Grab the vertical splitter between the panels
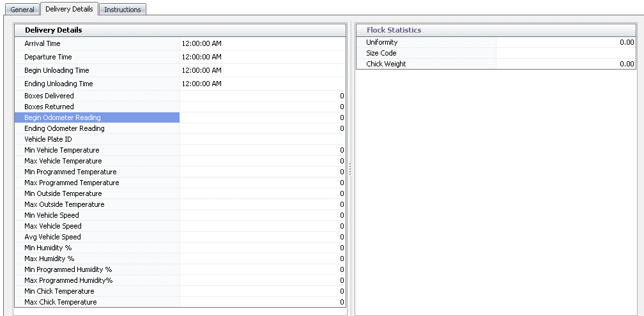This screenshot has width=644, height=316. 351,169
